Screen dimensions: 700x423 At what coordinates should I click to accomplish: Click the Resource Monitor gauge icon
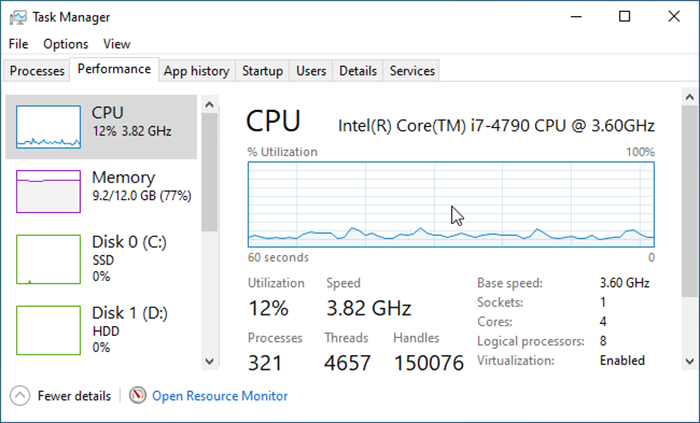tap(138, 395)
